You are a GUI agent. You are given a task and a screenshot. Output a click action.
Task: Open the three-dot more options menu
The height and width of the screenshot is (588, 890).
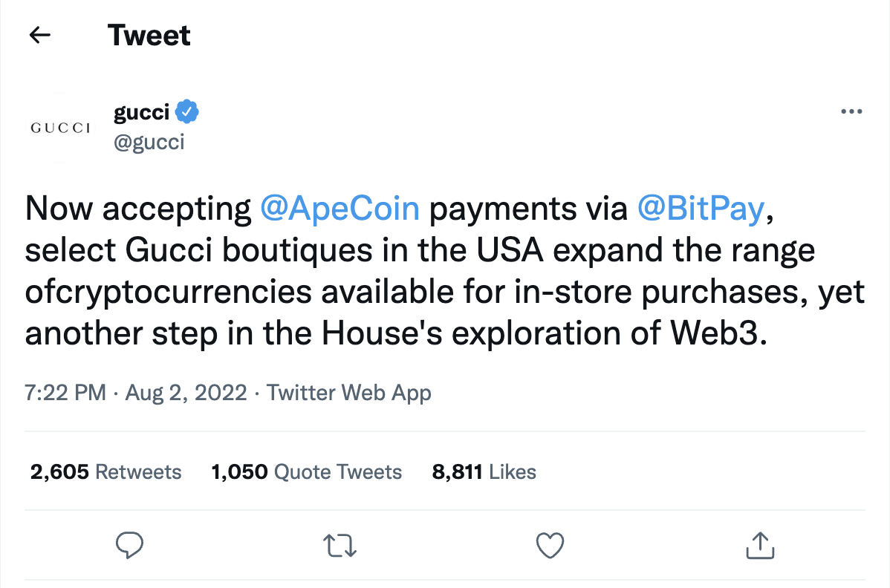pos(851,111)
